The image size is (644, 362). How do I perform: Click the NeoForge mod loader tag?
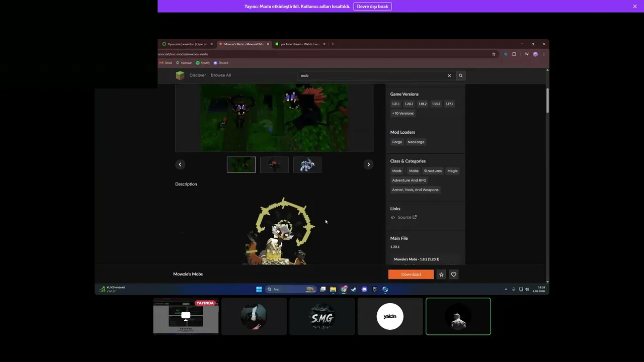(416, 142)
